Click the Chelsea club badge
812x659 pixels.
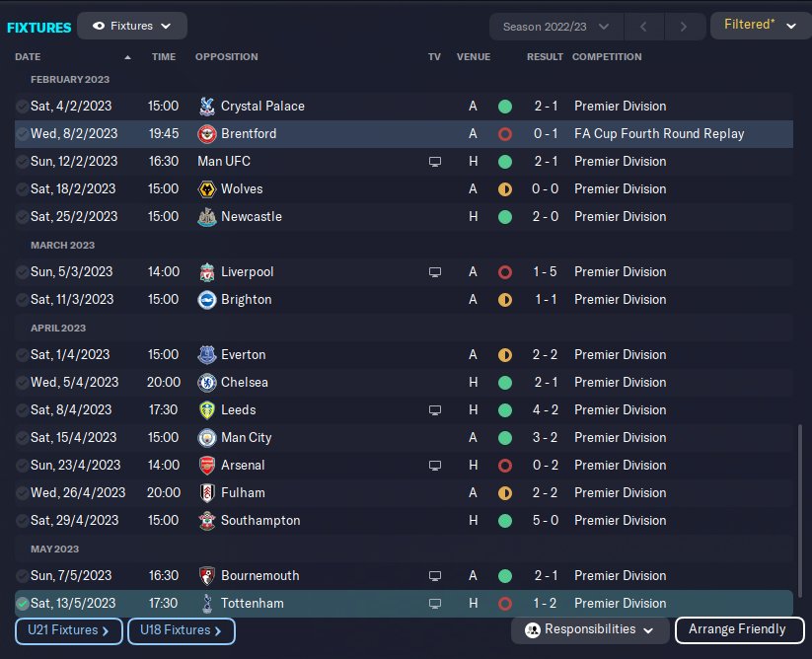coord(207,382)
